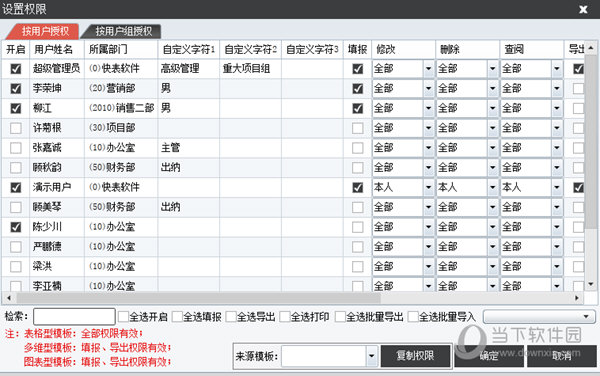Toggle 填报 checkbox for 柳江
This screenshot has height=376, width=600.
coord(357,109)
